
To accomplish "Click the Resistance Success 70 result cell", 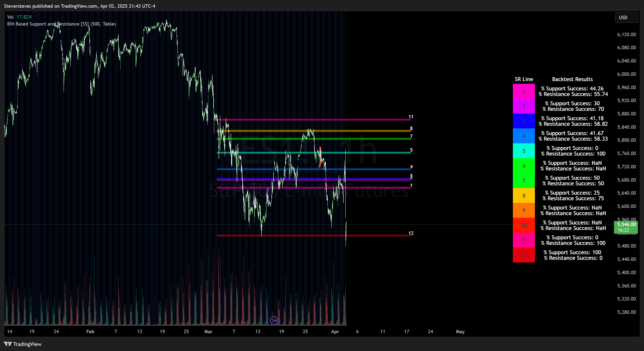I will [x=573, y=109].
